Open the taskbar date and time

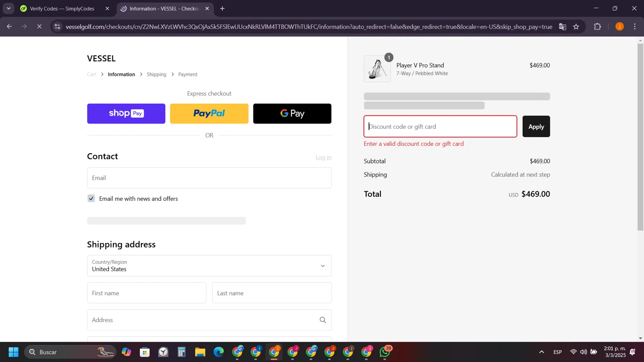[x=615, y=352]
